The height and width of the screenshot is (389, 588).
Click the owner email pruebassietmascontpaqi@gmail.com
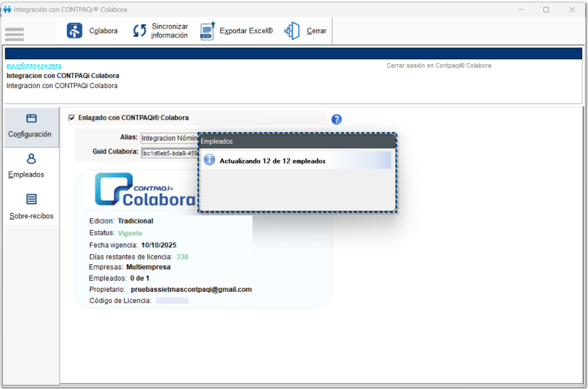(192, 289)
